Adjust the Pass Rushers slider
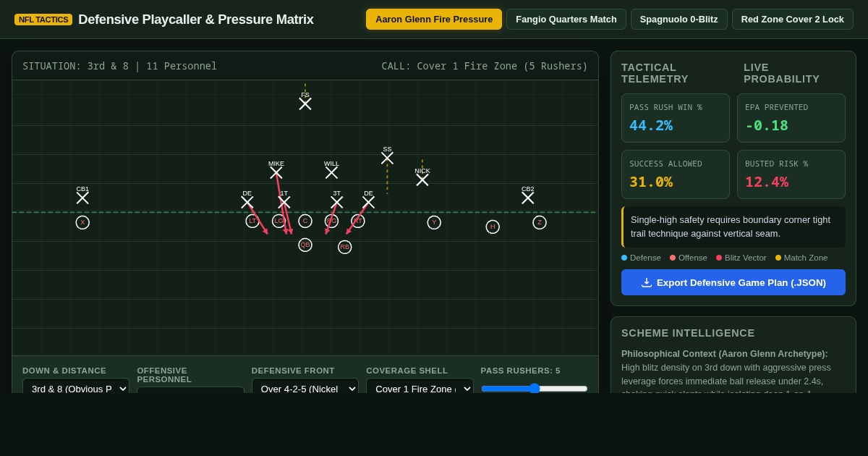Screen dimensions: 868x456 (x=535, y=389)
